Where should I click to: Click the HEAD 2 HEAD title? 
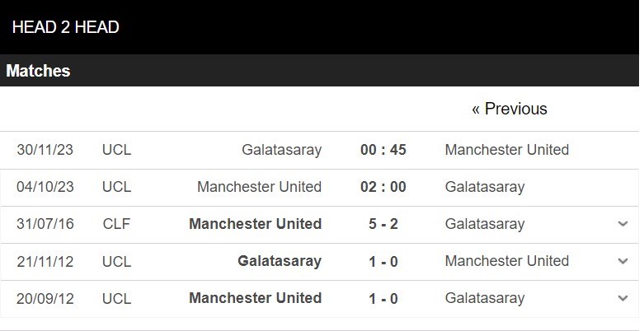[x=66, y=27]
